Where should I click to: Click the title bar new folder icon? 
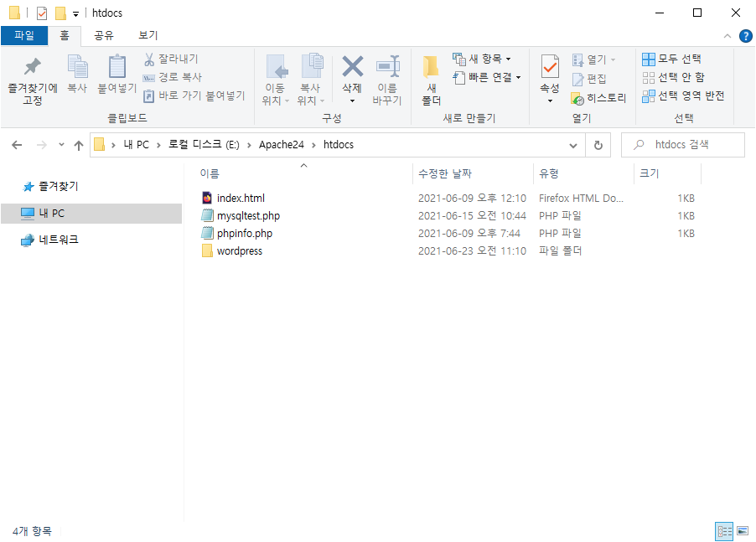pyautogui.click(x=60, y=13)
